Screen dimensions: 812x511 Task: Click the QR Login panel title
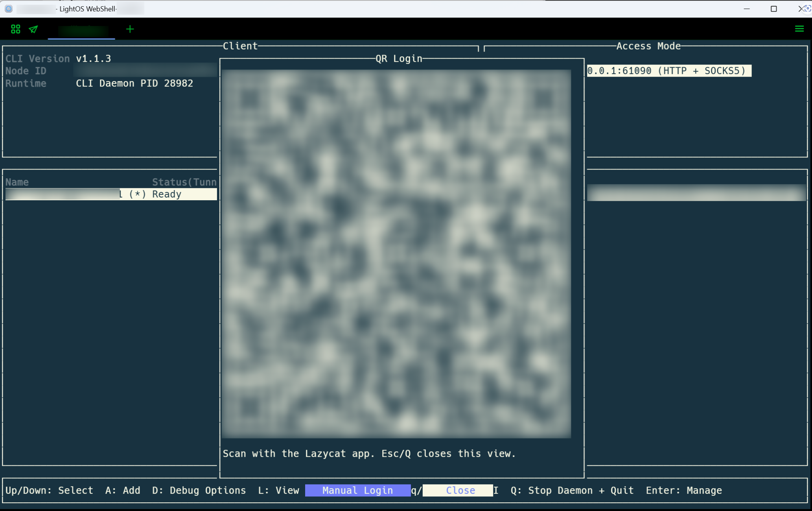click(x=399, y=59)
